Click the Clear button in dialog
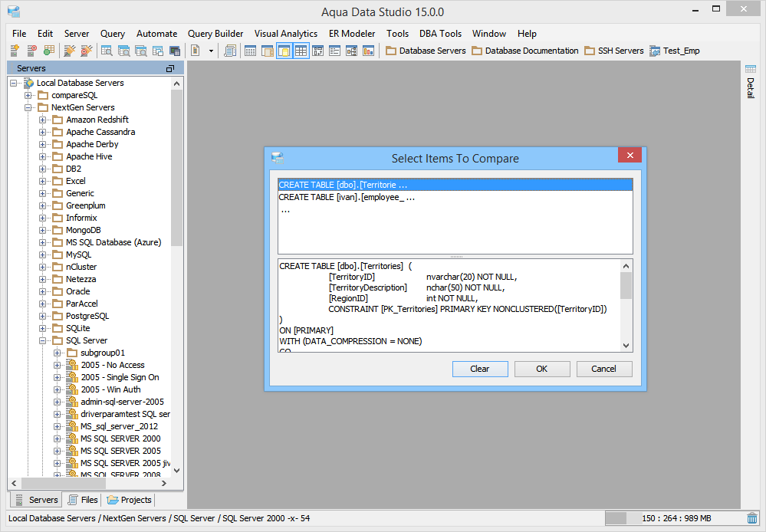This screenshot has width=766, height=532. pos(480,369)
